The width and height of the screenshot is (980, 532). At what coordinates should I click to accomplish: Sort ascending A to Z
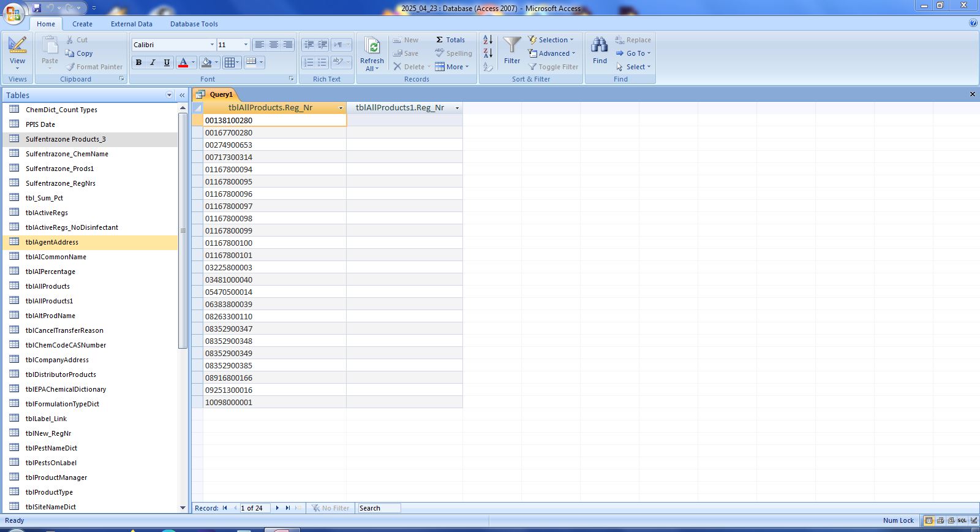coord(488,40)
